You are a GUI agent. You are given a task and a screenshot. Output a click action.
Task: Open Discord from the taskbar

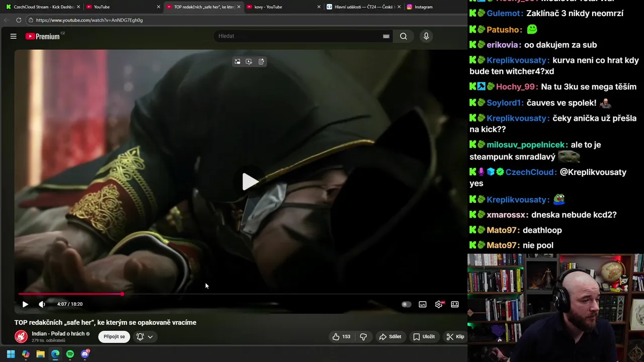click(x=85, y=354)
